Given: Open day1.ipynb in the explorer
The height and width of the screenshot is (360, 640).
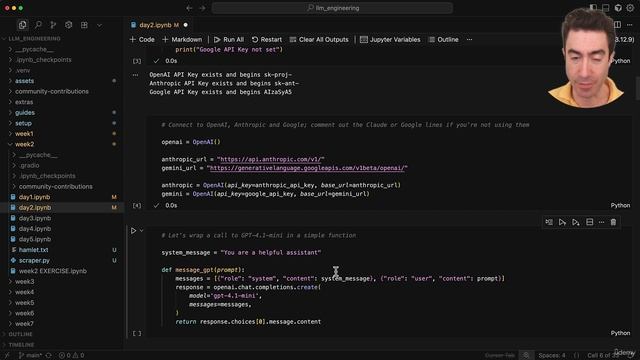Looking at the screenshot, I should tap(34, 197).
